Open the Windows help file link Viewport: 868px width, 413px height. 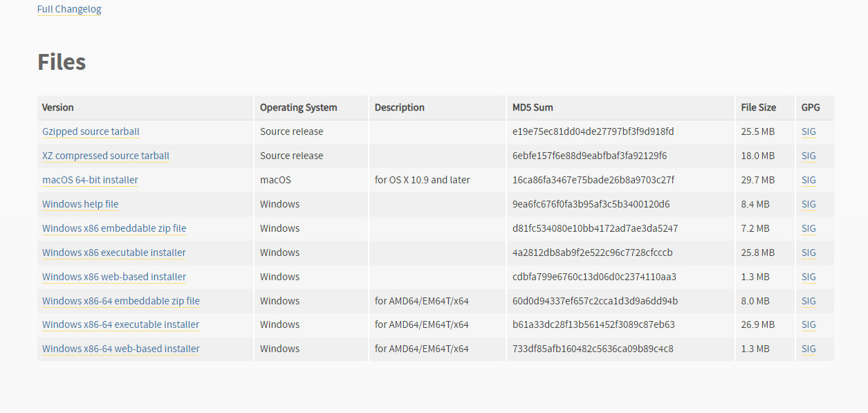pyautogui.click(x=80, y=204)
